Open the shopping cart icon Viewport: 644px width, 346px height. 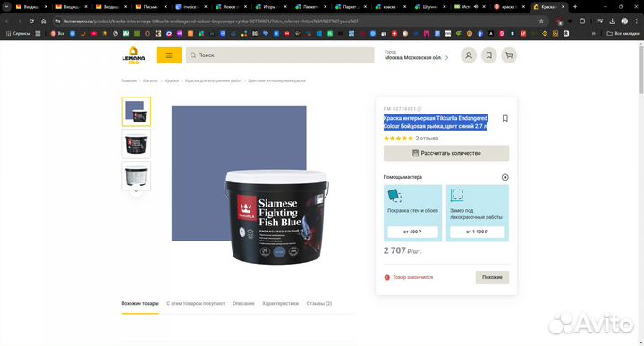509,55
